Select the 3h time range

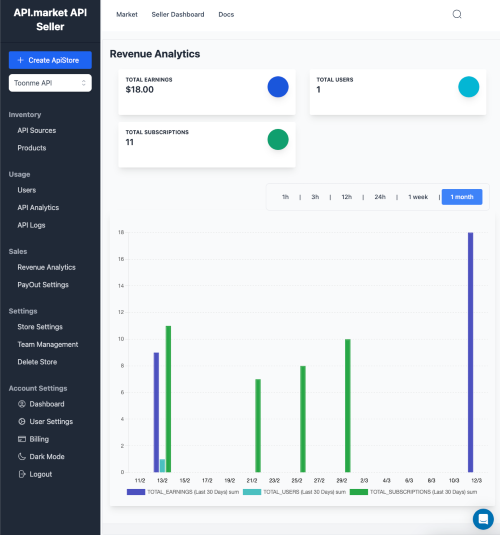point(315,197)
